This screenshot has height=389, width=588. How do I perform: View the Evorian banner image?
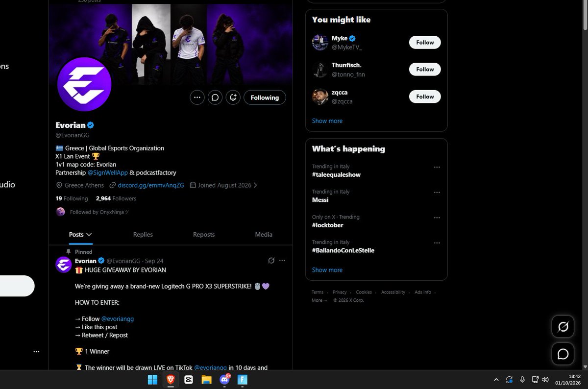(171, 44)
